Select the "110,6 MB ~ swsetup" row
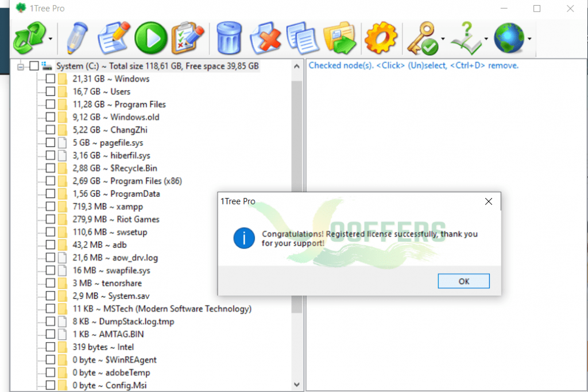Viewport: 588px width, 392px height. [x=110, y=232]
